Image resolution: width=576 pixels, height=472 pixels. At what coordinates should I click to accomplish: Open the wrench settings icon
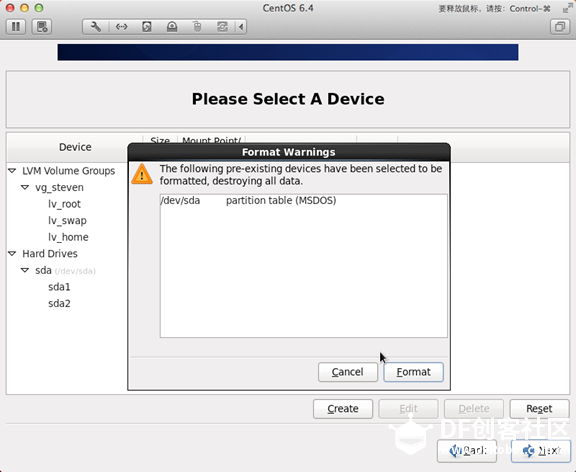(96, 27)
